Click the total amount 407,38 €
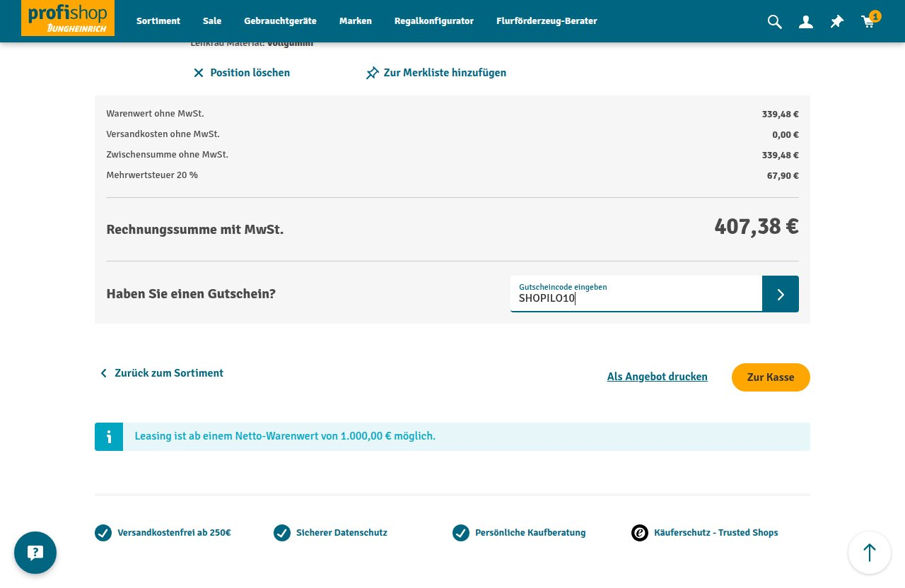Viewport: 905px width, 588px height. point(757,227)
